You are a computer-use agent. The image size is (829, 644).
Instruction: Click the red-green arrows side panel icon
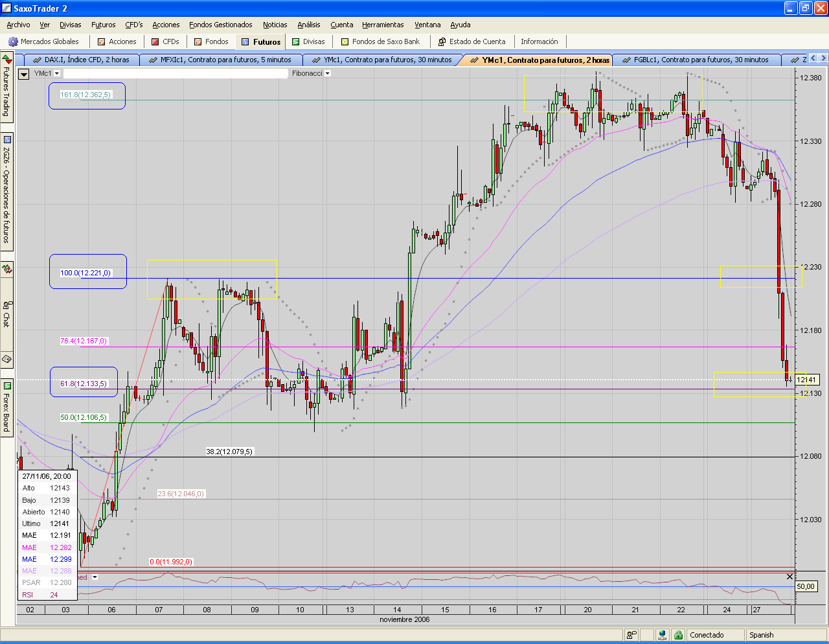pyautogui.click(x=6, y=269)
